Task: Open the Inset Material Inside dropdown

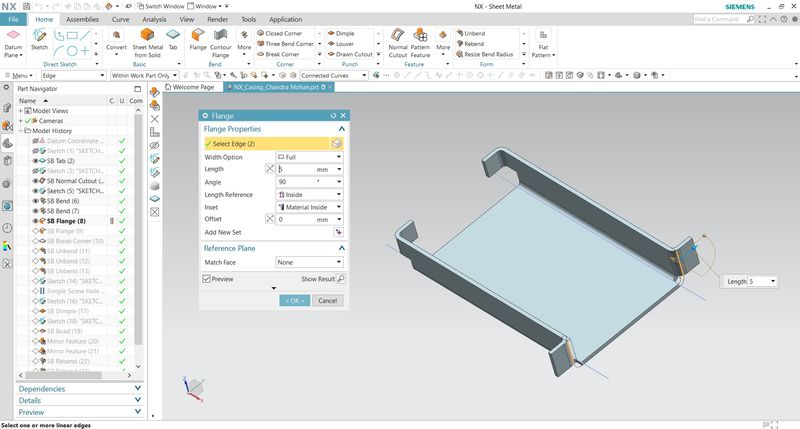Action: [309, 207]
